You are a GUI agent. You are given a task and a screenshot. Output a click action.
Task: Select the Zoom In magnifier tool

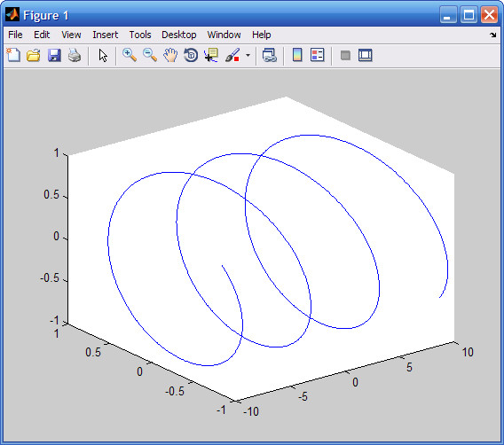point(130,55)
